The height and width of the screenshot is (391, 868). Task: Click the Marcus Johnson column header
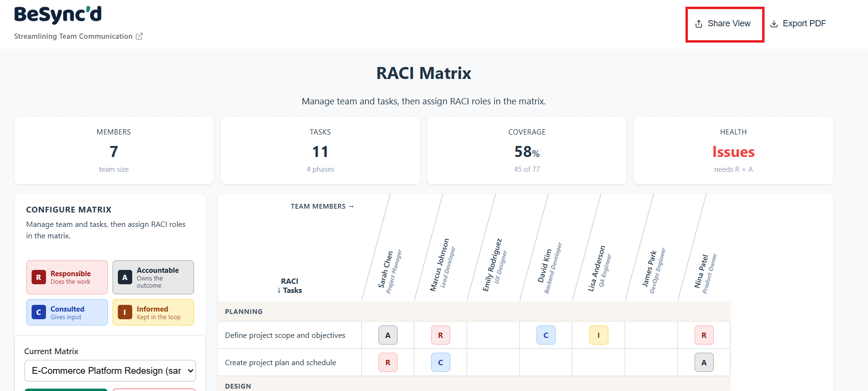[x=442, y=265]
